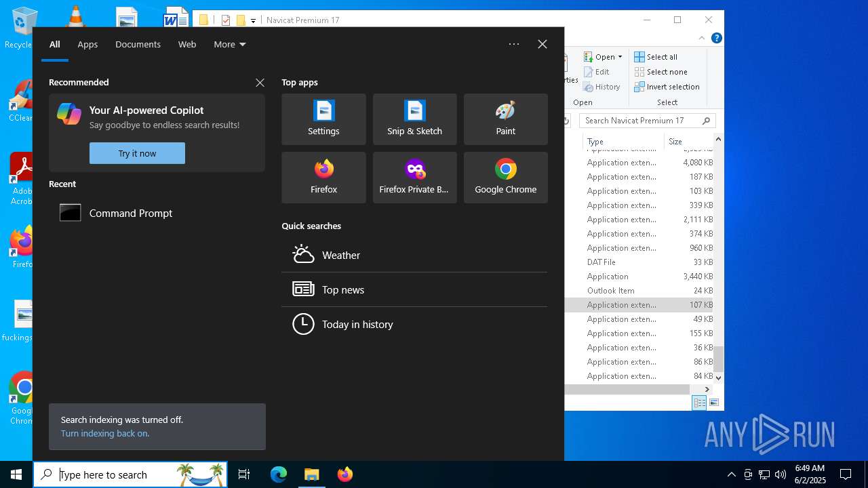This screenshot has width=868, height=488.
Task: Click the Copilot logo icon
Action: pyautogui.click(x=69, y=114)
